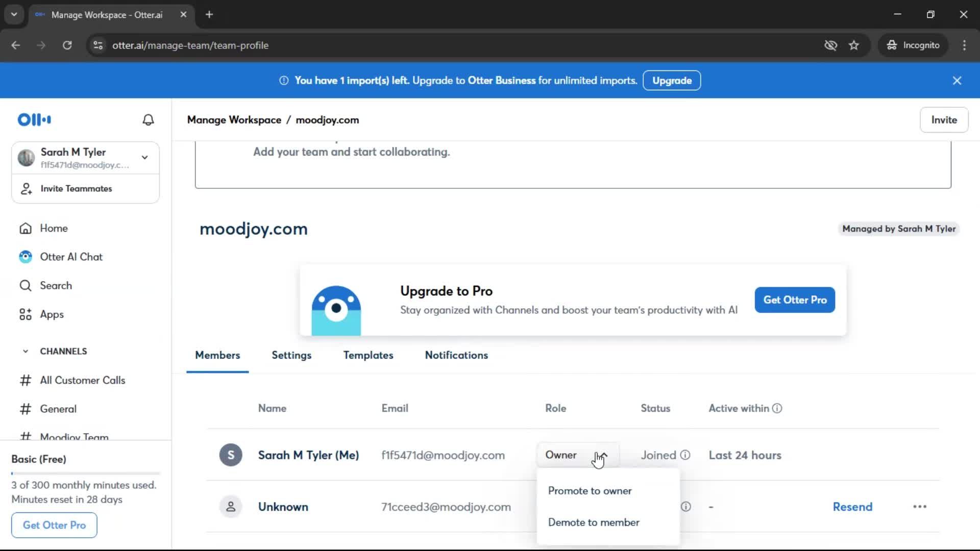This screenshot has width=980, height=551.
Task: Click Get Otter Pro blue button
Action: point(795,300)
